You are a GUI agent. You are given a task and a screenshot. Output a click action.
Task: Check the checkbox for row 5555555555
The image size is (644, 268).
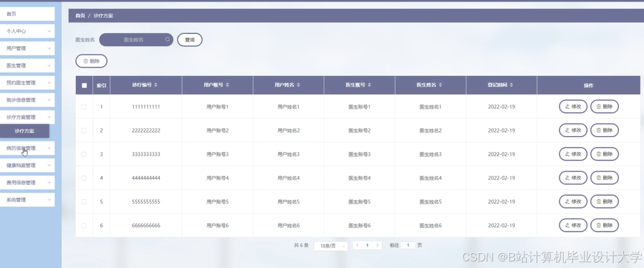point(84,202)
